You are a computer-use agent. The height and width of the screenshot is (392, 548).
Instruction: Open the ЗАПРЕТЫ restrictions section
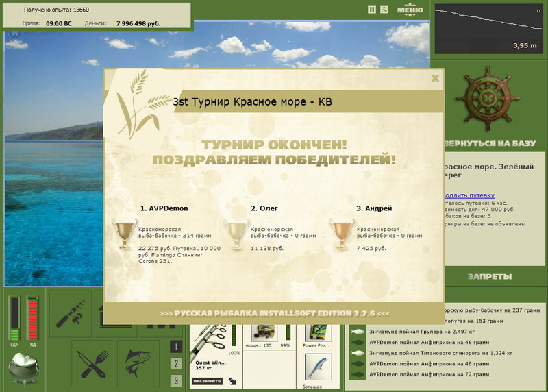click(490, 277)
